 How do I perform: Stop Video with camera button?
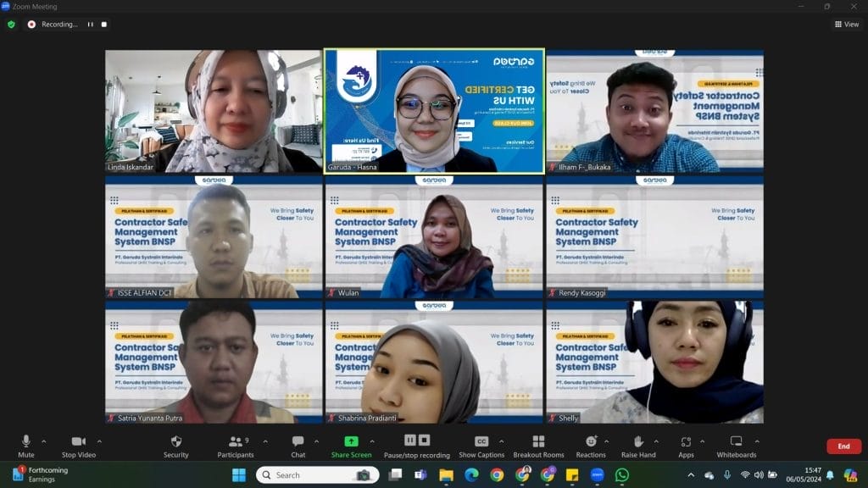[79, 446]
